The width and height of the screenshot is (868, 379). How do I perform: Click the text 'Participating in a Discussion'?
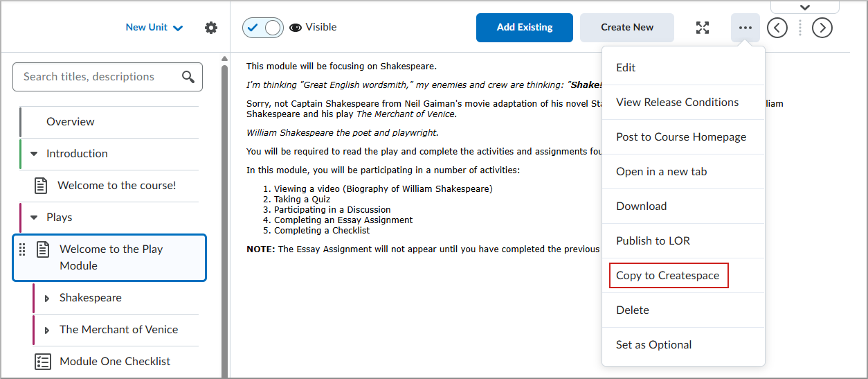[332, 209]
